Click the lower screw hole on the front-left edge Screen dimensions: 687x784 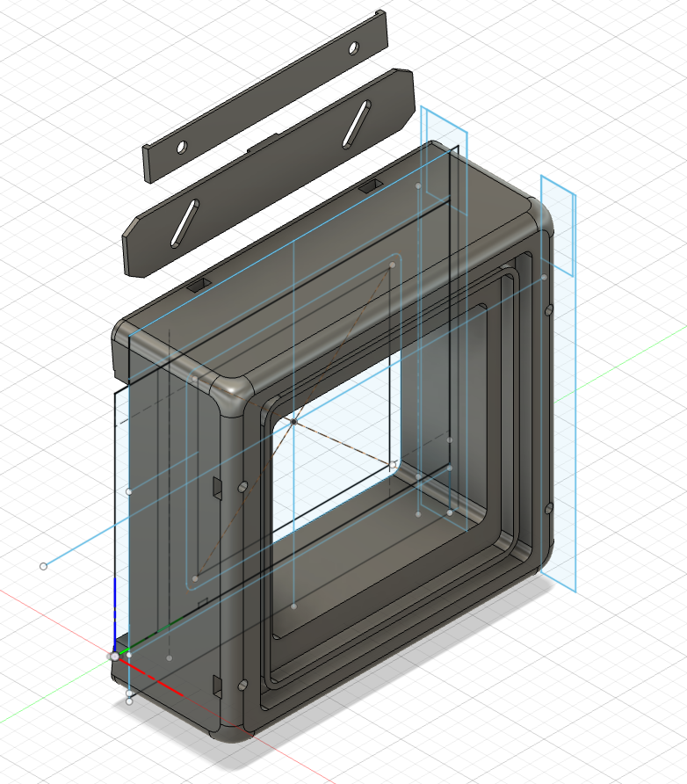point(242,685)
